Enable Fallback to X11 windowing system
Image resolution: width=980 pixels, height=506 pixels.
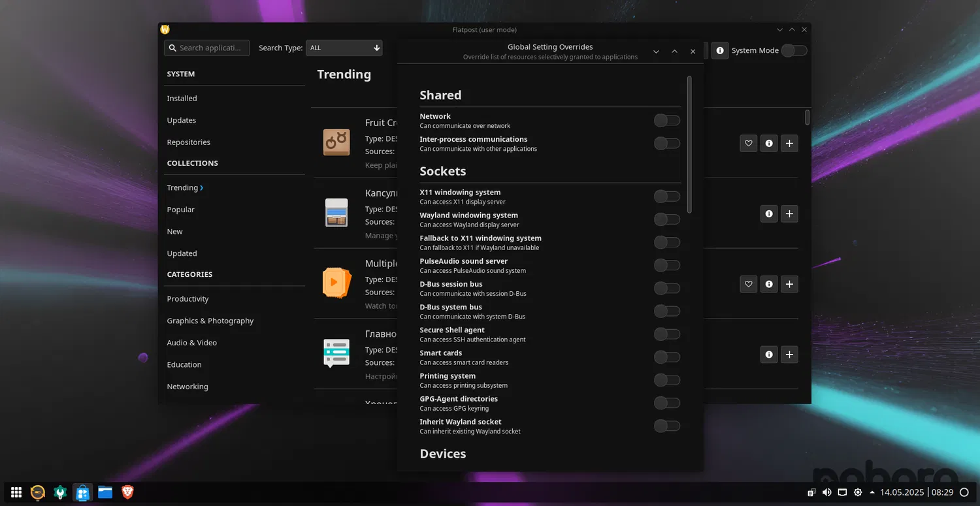tap(667, 242)
